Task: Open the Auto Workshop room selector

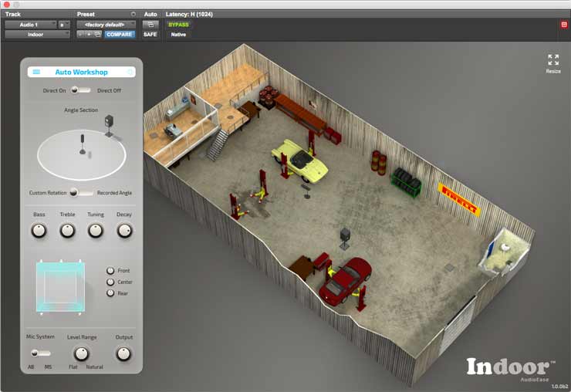Action: pyautogui.click(x=82, y=72)
